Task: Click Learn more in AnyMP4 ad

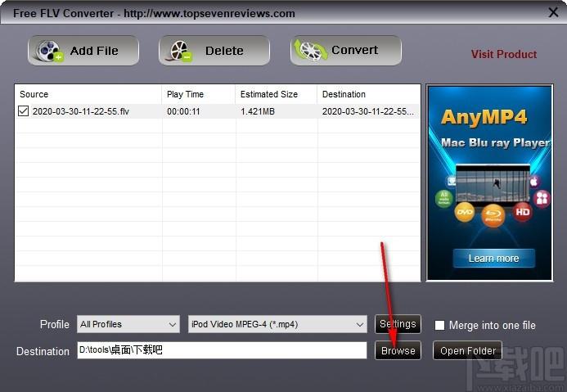Action: click(494, 259)
